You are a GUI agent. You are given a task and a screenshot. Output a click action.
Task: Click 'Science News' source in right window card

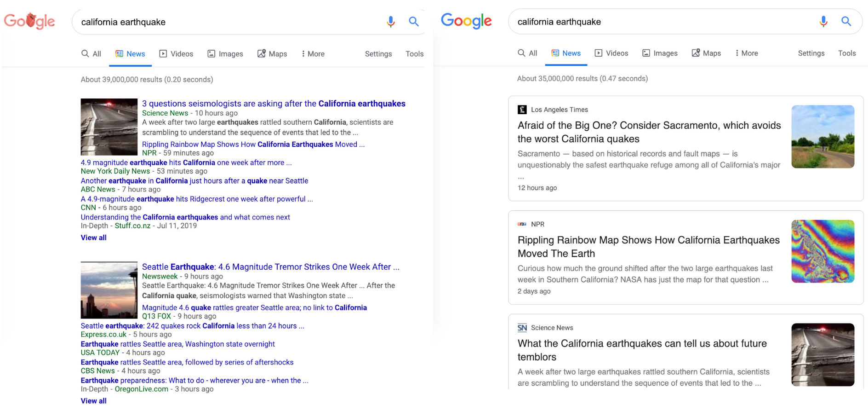click(552, 328)
